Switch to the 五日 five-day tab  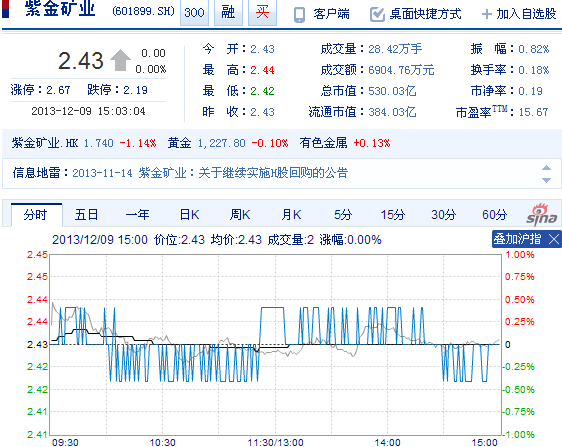point(86,215)
